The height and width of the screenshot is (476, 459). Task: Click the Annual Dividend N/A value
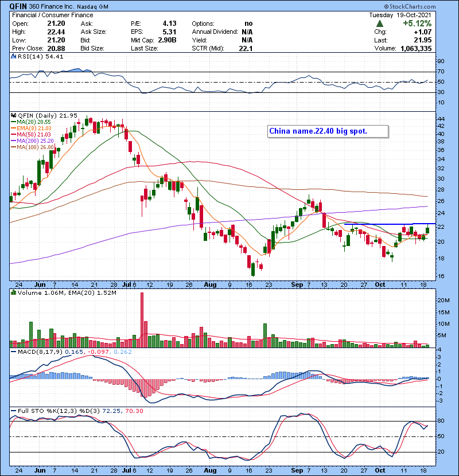(x=247, y=32)
